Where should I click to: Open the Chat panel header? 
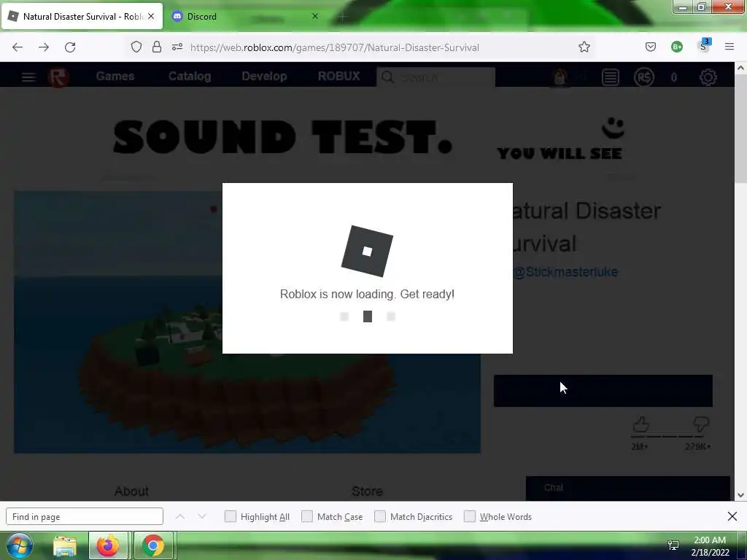(627, 488)
